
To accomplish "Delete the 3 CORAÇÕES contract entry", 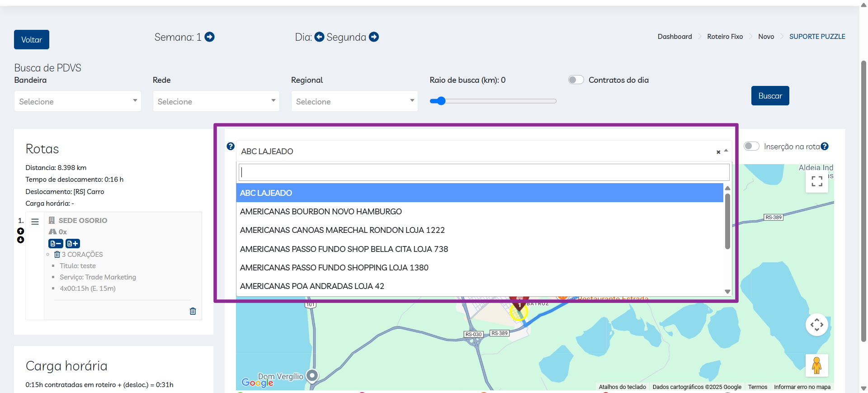I will pyautogui.click(x=57, y=255).
